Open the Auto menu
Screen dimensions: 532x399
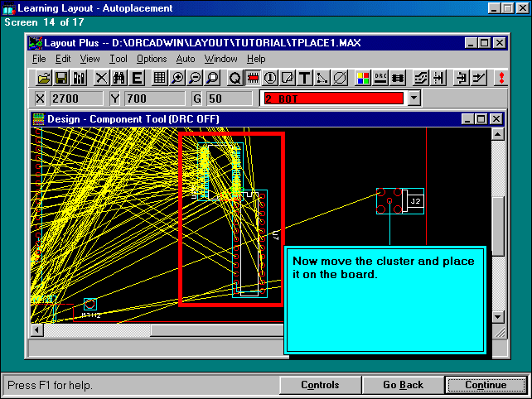[x=186, y=59]
